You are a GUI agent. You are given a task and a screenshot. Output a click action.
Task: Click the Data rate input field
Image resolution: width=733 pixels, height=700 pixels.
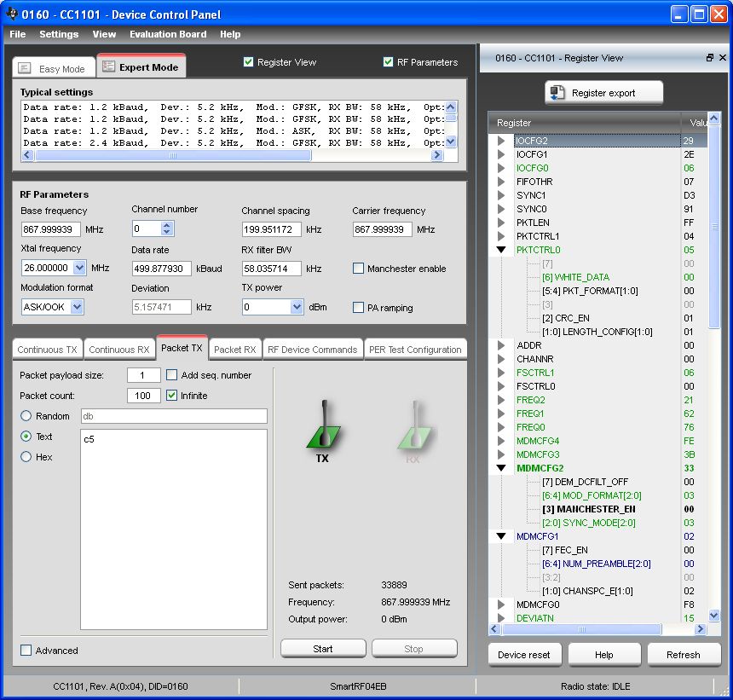(x=161, y=269)
